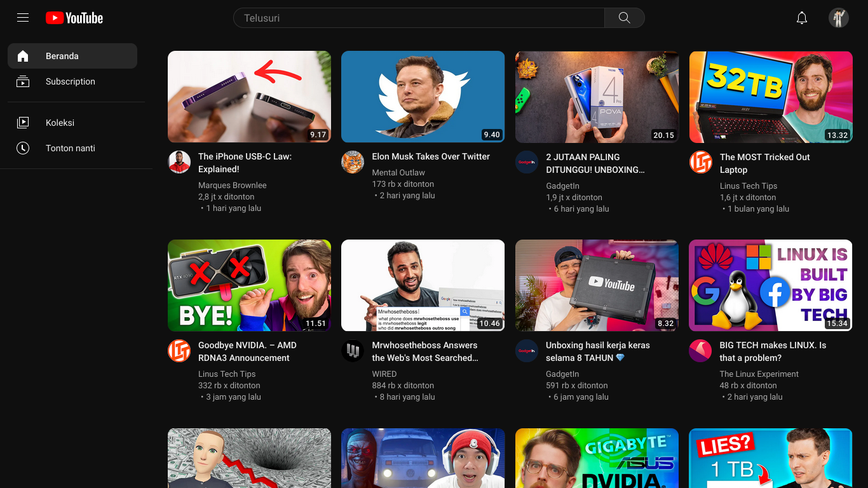The height and width of the screenshot is (488, 868).
Task: Play the 32TB laptop thumbnail
Action: (771, 97)
